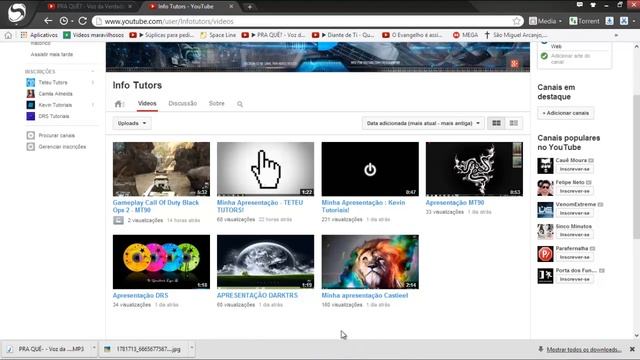Close the downloads bar
This screenshot has height=360, width=640.
coord(632,349)
